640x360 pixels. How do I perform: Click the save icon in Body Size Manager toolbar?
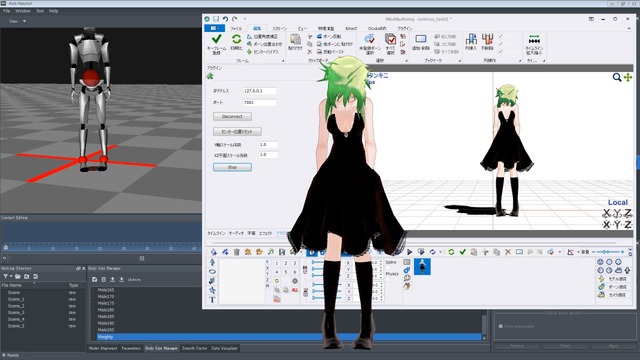94,279
